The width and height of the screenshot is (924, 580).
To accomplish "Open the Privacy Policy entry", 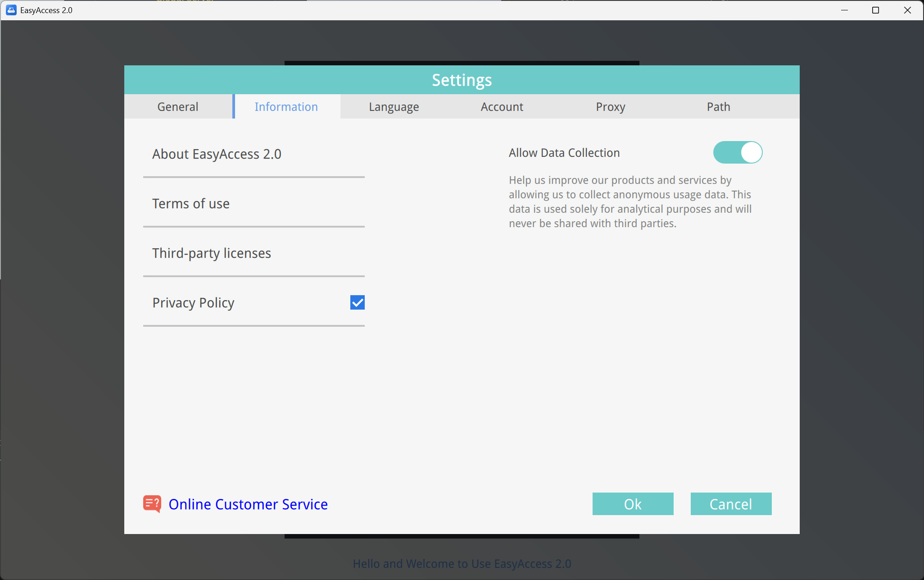I will coord(194,303).
